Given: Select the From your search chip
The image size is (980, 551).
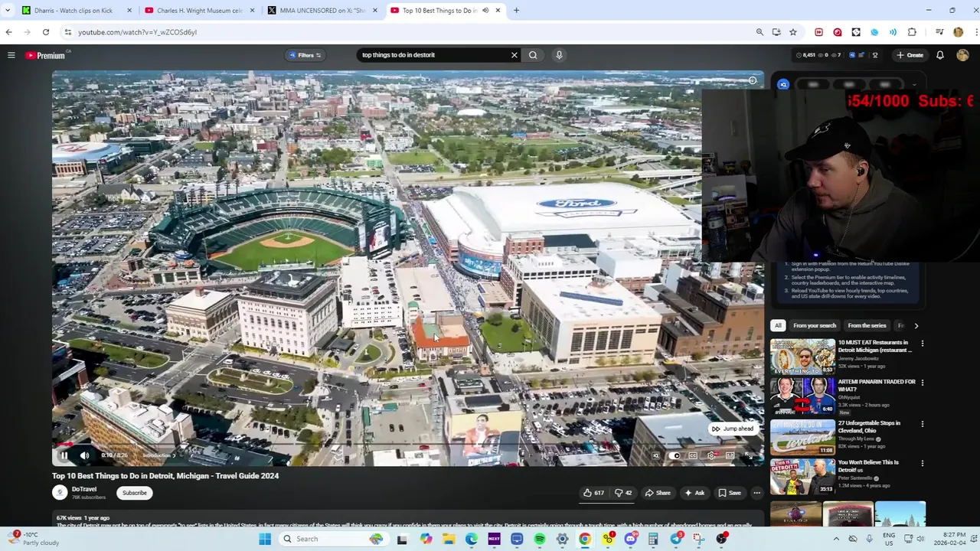Looking at the screenshot, I should [815, 325].
